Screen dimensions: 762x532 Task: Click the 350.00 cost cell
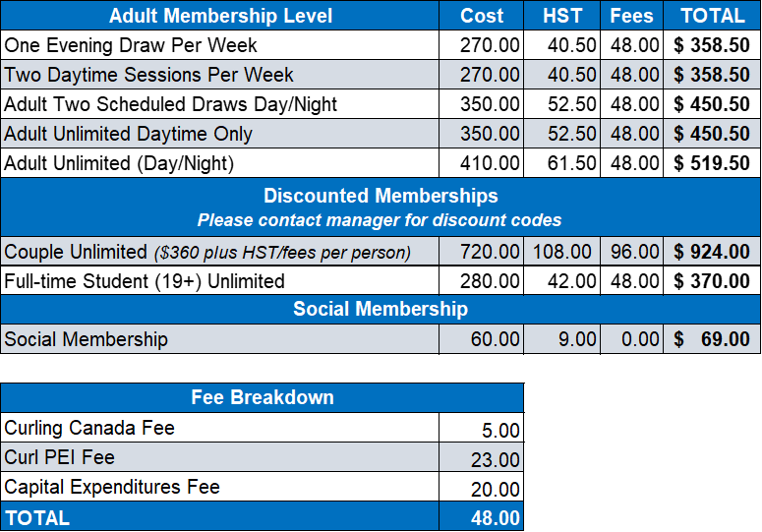tap(491, 134)
